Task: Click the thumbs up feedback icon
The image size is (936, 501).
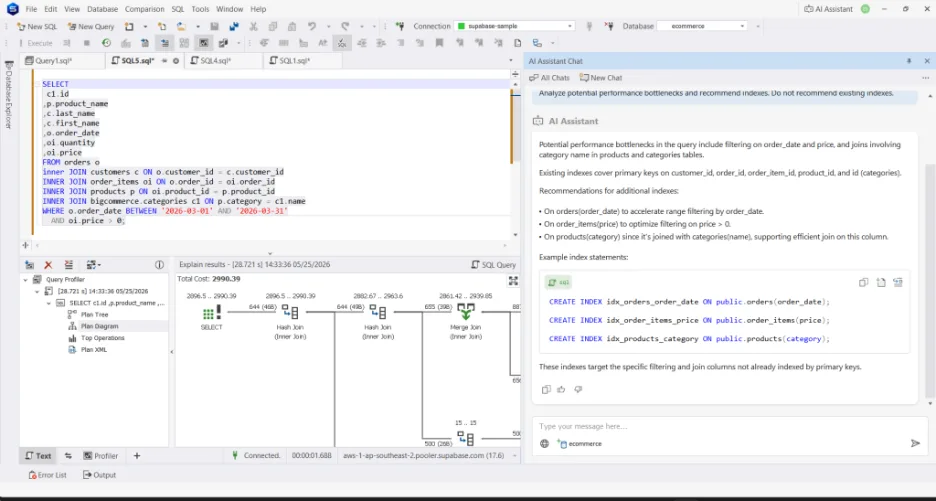Action: click(x=561, y=389)
